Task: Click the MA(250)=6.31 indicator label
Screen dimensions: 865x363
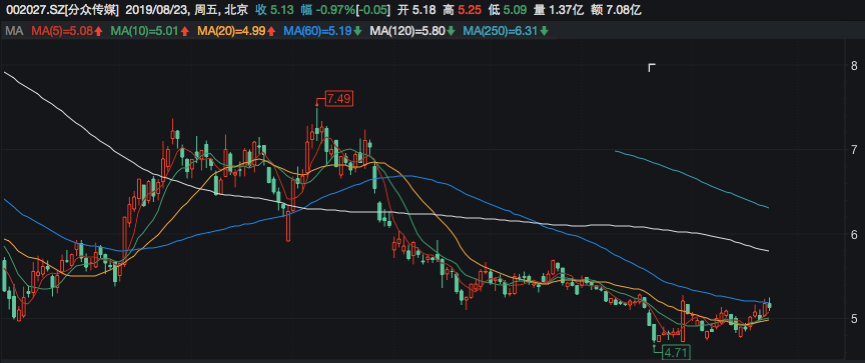Action: [x=501, y=31]
